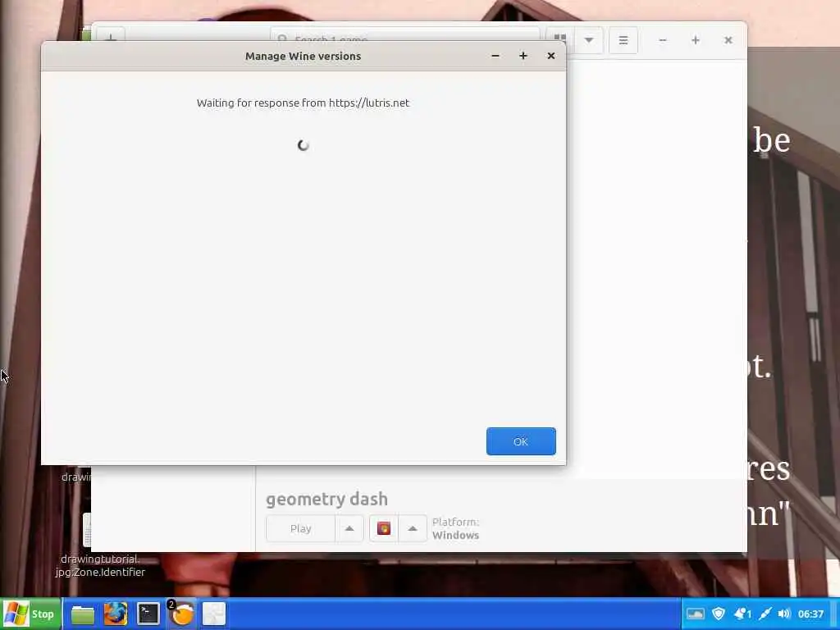
Task: Minimize the Manage Wine versions dialog
Action: click(x=495, y=56)
